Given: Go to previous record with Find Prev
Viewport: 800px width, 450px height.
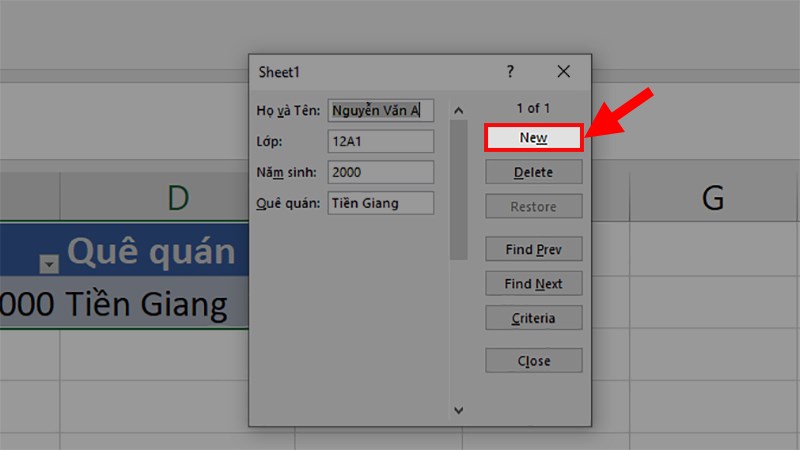Looking at the screenshot, I should click(533, 249).
